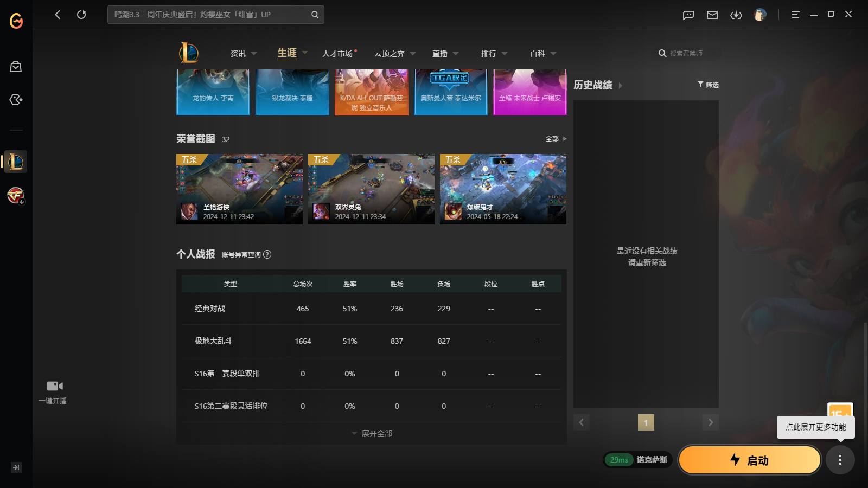Click the League of Legends logo

[x=189, y=53]
